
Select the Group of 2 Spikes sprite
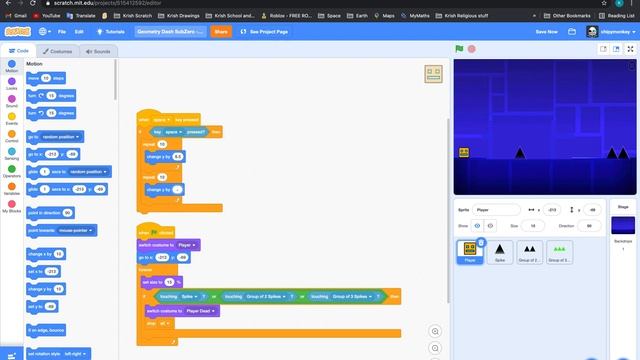coord(529,252)
